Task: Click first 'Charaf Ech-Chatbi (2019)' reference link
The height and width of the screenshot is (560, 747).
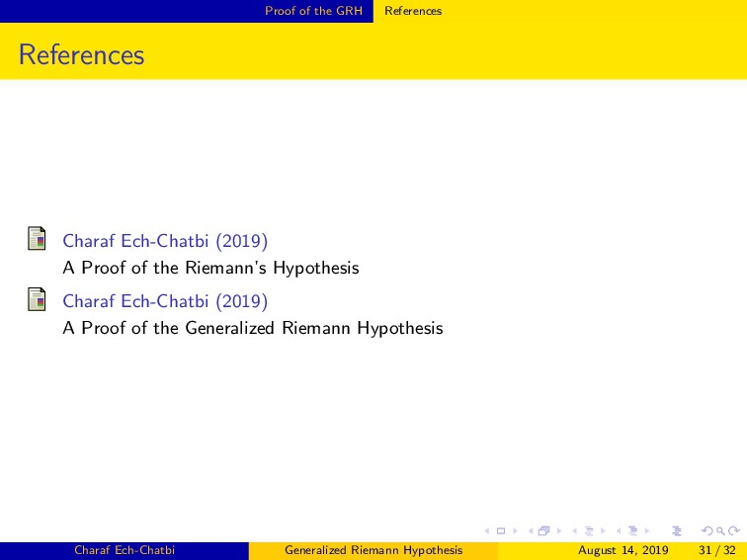Action: [165, 241]
